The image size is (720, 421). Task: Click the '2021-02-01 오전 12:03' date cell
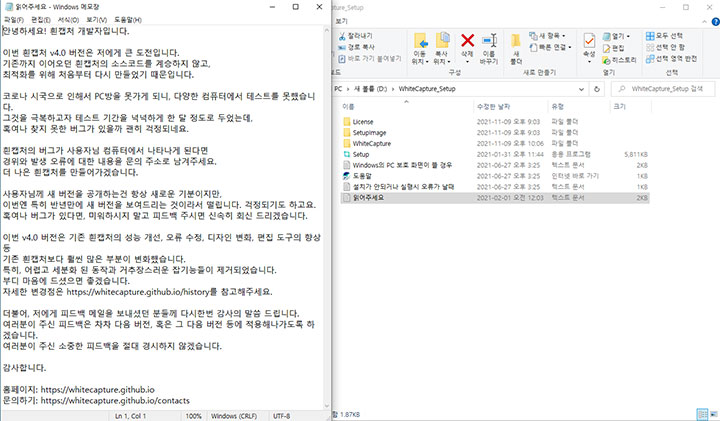(x=510, y=198)
